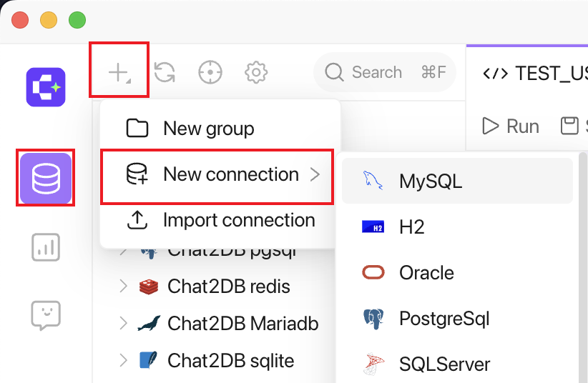Click into the Search field
The width and height of the screenshot is (588, 383).
tap(385, 72)
